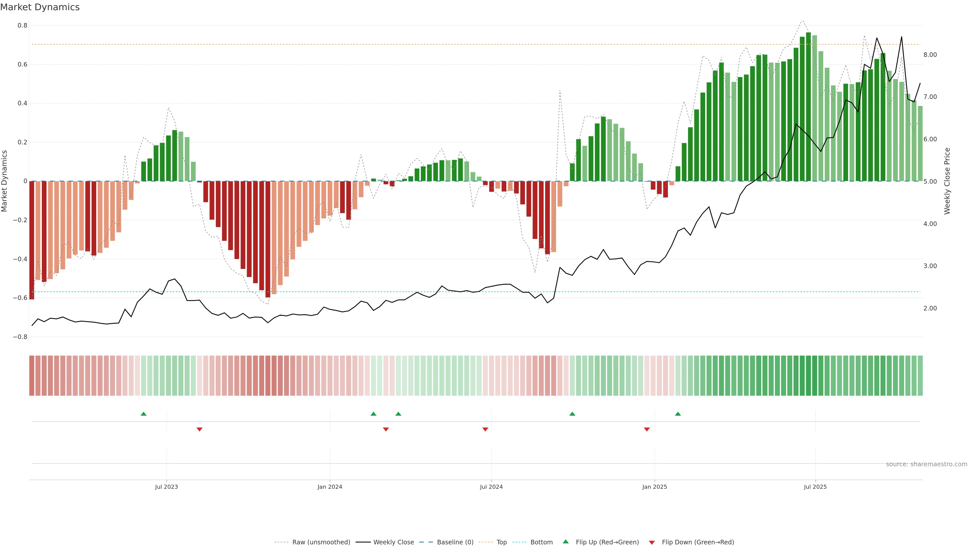The height and width of the screenshot is (551, 980).
Task: Toggle the Top legend entry
Action: (501, 542)
